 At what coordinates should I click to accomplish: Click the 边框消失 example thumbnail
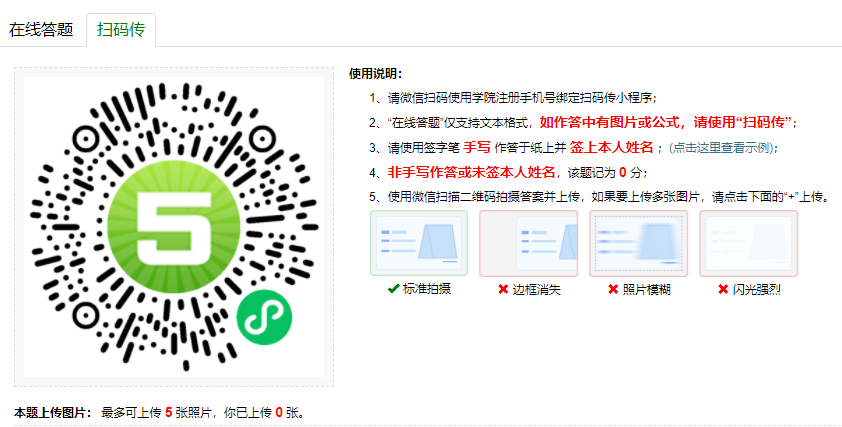(528, 243)
